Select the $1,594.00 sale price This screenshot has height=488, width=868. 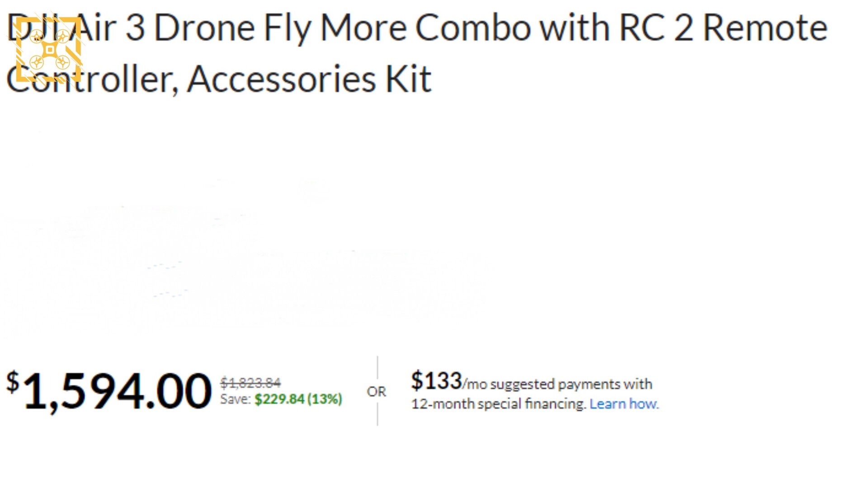tap(108, 391)
